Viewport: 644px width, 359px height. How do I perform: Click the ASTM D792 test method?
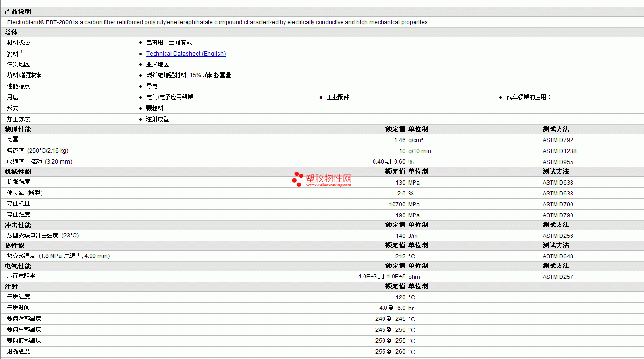pos(558,140)
